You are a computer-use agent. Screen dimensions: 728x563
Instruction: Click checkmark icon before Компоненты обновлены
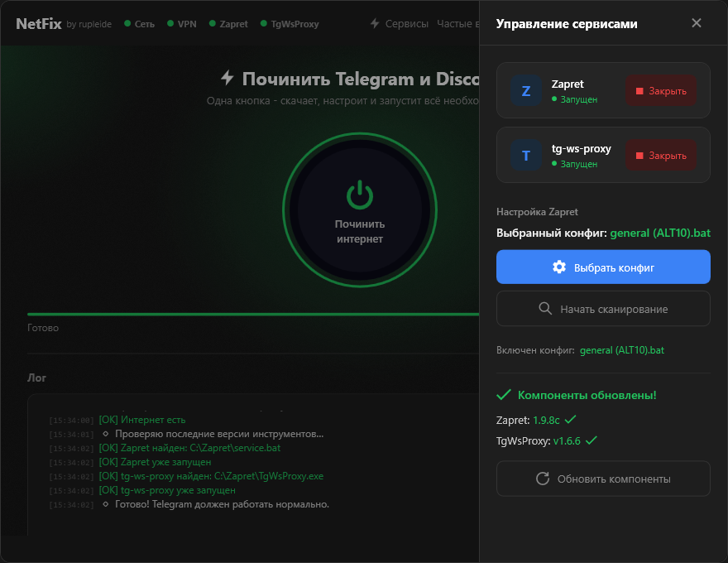(503, 395)
